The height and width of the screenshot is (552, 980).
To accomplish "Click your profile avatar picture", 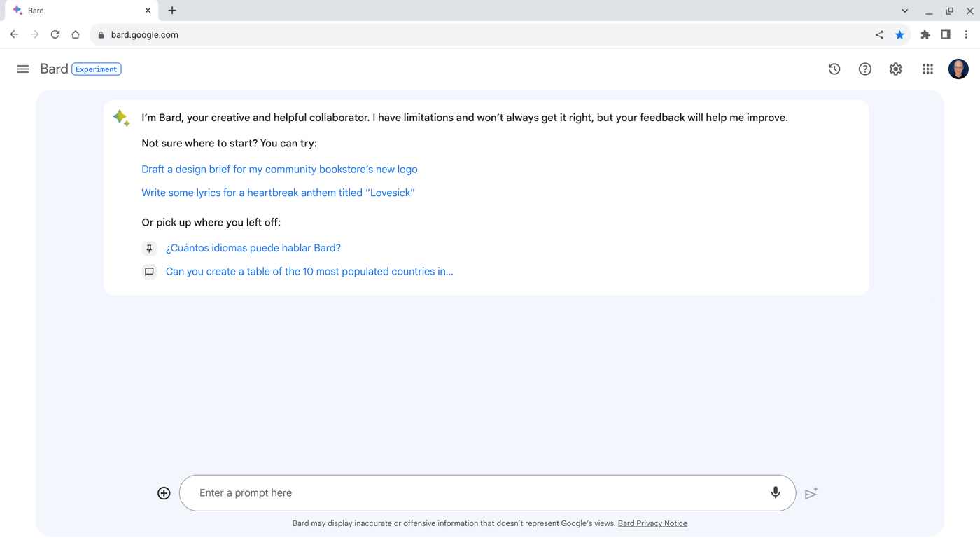I will (x=958, y=69).
